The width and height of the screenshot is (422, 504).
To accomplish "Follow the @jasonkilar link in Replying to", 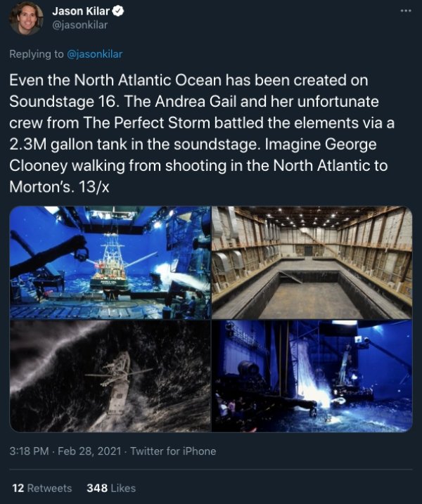I will (x=94, y=54).
